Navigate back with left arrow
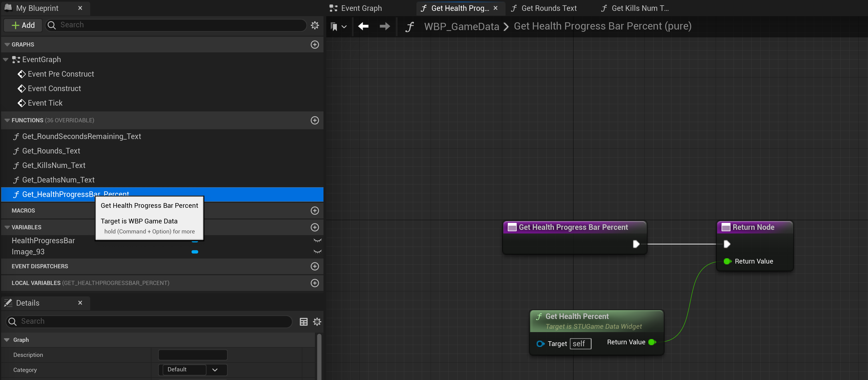The height and width of the screenshot is (380, 868). click(x=363, y=26)
